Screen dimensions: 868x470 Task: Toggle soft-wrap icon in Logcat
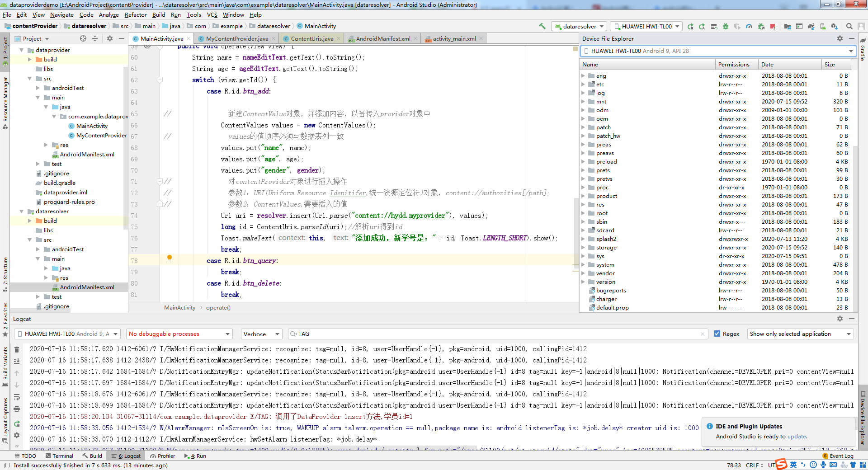17,397
